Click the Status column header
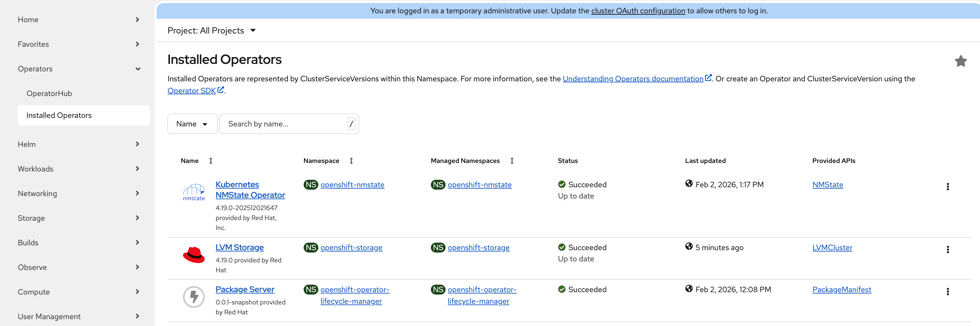The image size is (980, 326). (567, 161)
